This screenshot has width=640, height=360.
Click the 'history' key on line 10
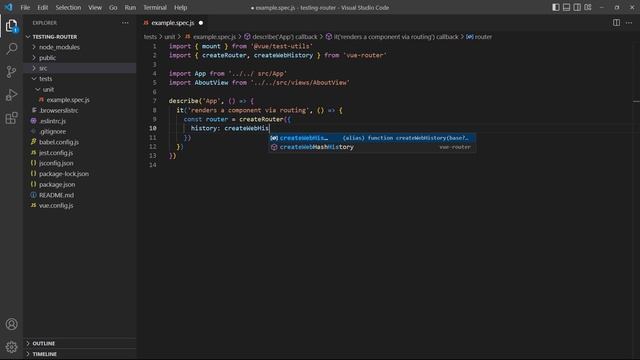coord(205,128)
